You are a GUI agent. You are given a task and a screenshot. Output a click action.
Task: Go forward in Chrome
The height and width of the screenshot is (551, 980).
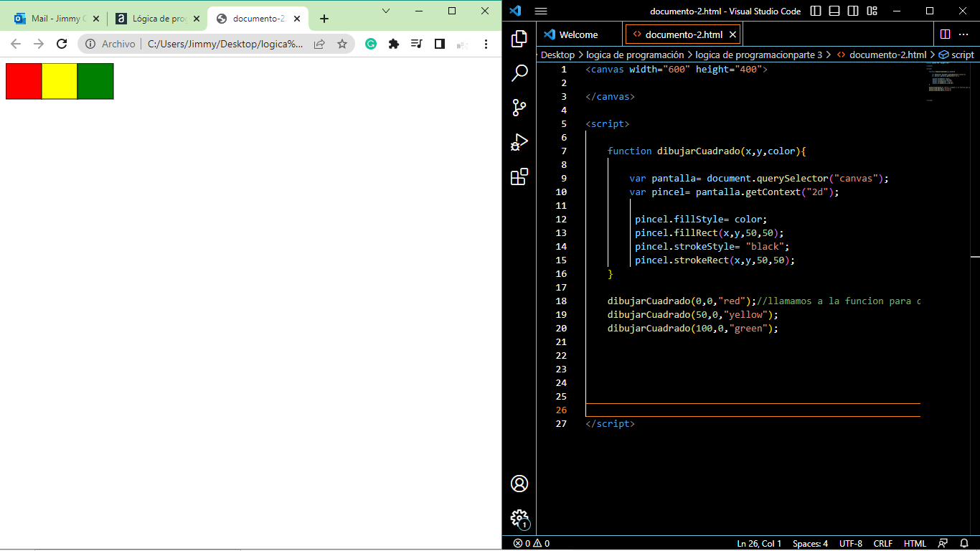39,44
